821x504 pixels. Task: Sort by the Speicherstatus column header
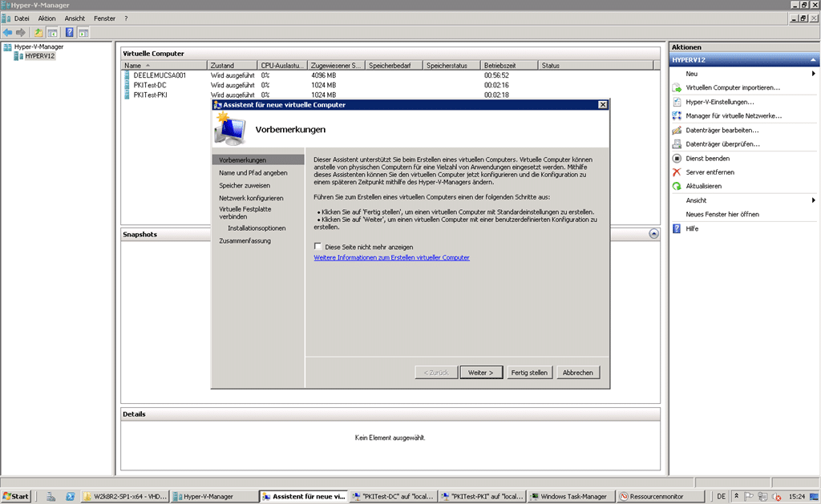point(452,66)
